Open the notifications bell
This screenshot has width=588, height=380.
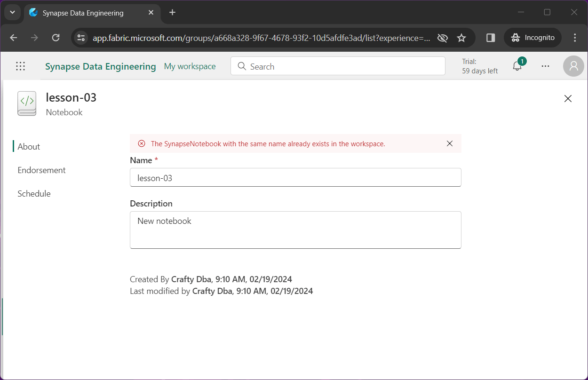(x=517, y=66)
